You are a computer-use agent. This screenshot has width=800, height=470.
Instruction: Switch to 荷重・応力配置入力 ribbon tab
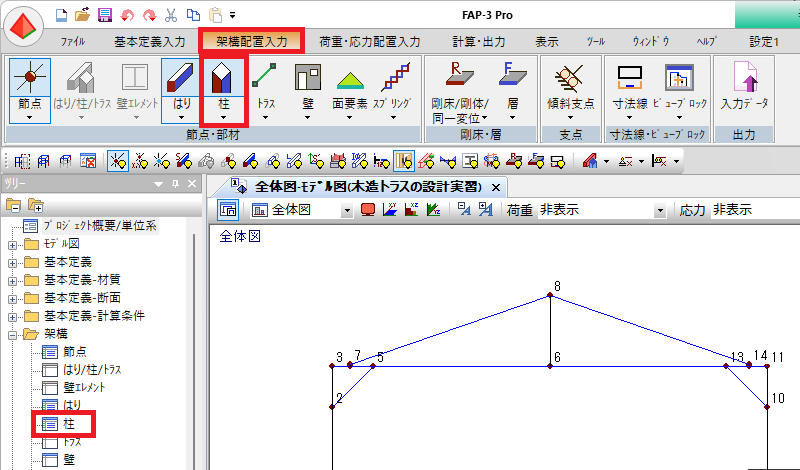click(x=370, y=41)
